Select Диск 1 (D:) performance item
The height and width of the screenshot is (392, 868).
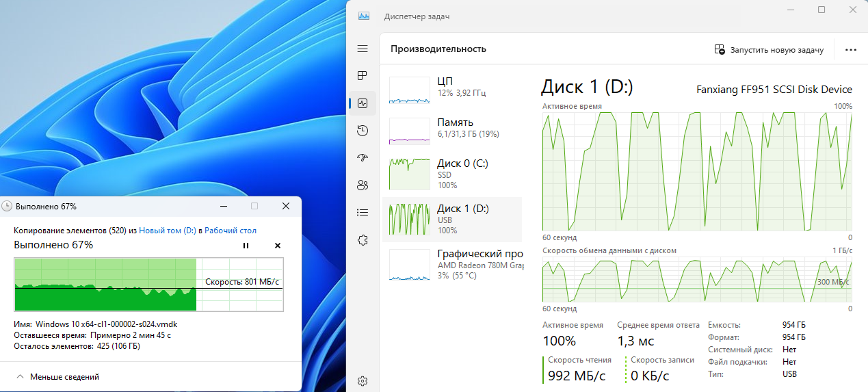[452, 219]
